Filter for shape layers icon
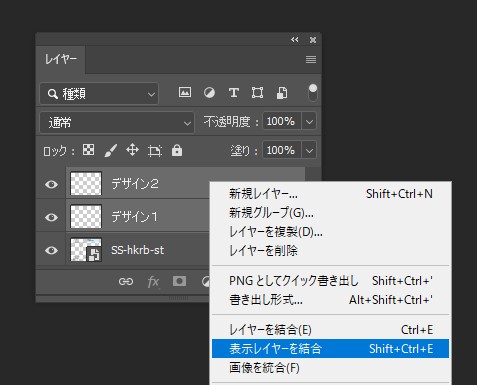 coord(257,92)
